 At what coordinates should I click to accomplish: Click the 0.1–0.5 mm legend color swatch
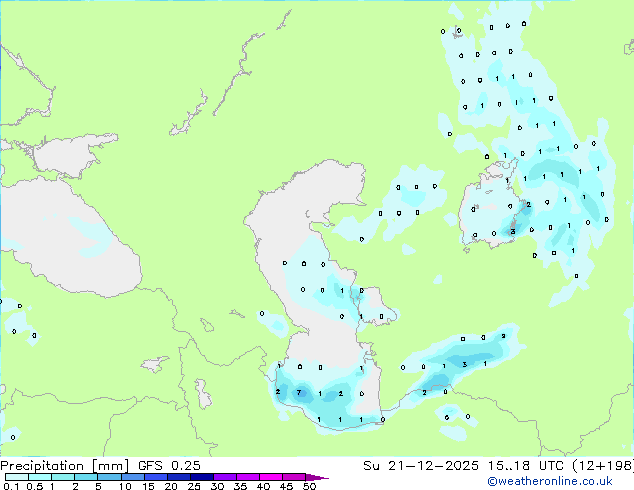[x=17, y=477]
